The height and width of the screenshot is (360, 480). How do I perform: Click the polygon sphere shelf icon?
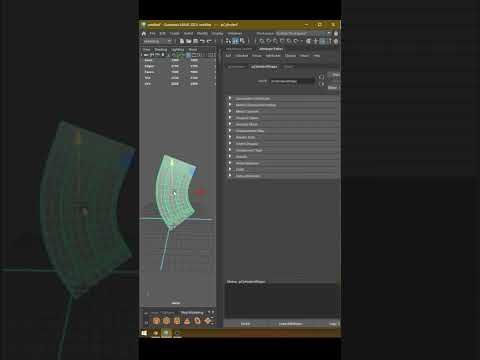(x=156, y=321)
